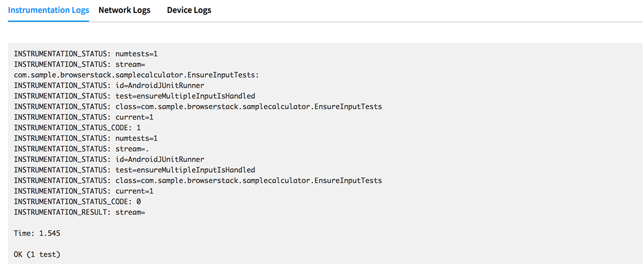Image resolution: width=644 pixels, height=264 pixels.
Task: Click the 'numtests=1' line directly after 'STATUS_CODE: 1'
Action: (x=86, y=138)
